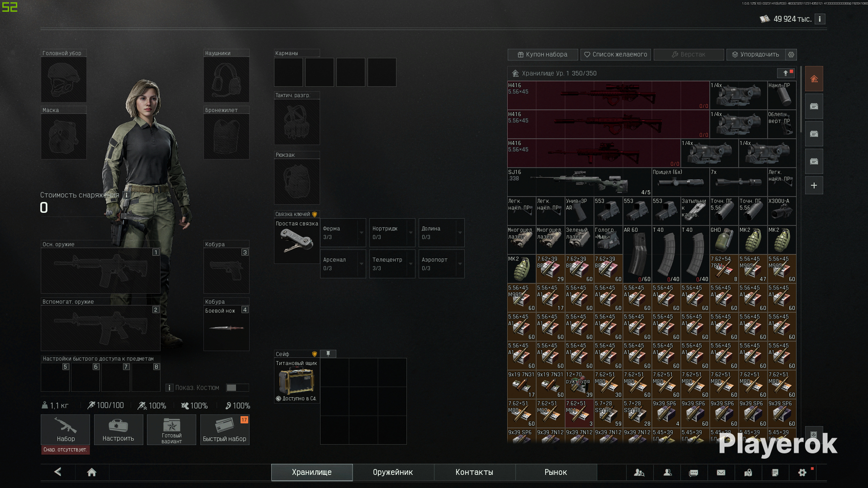This screenshot has width=868, height=488.
Task: Expand the Арсенал 0/3 keys dropdown
Action: coord(343,264)
